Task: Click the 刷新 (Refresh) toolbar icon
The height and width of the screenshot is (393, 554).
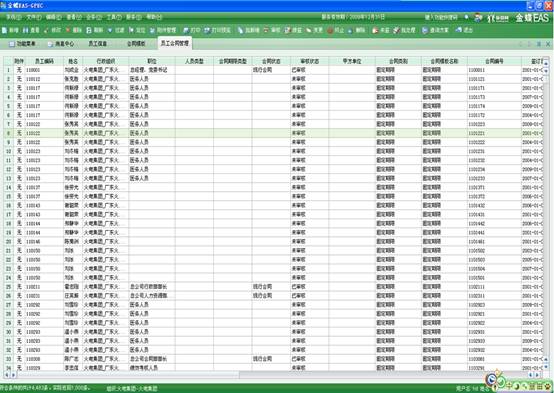Action: click(95, 30)
